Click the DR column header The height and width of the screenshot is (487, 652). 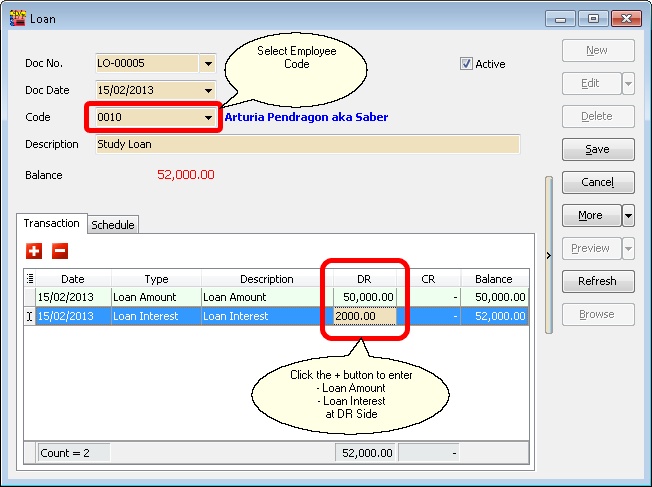click(365, 279)
